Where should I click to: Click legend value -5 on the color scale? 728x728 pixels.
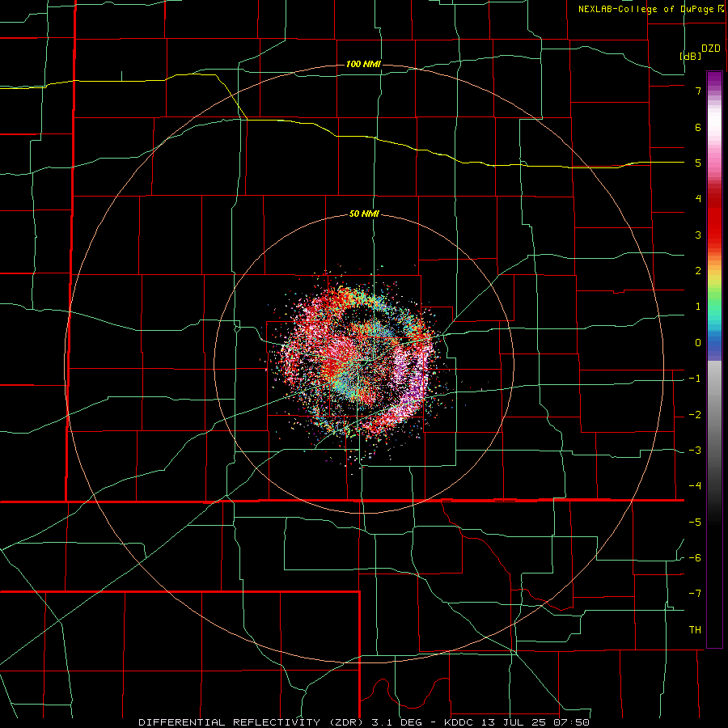coord(695,523)
